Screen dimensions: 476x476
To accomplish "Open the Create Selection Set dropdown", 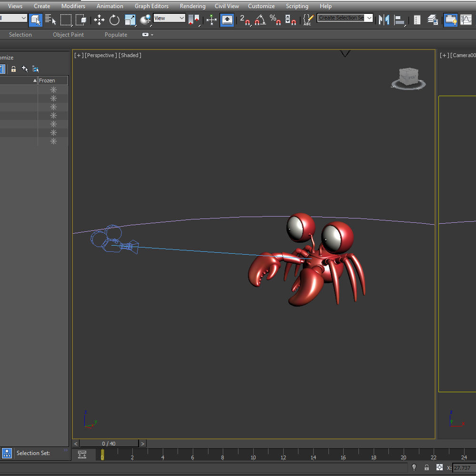I will (369, 18).
